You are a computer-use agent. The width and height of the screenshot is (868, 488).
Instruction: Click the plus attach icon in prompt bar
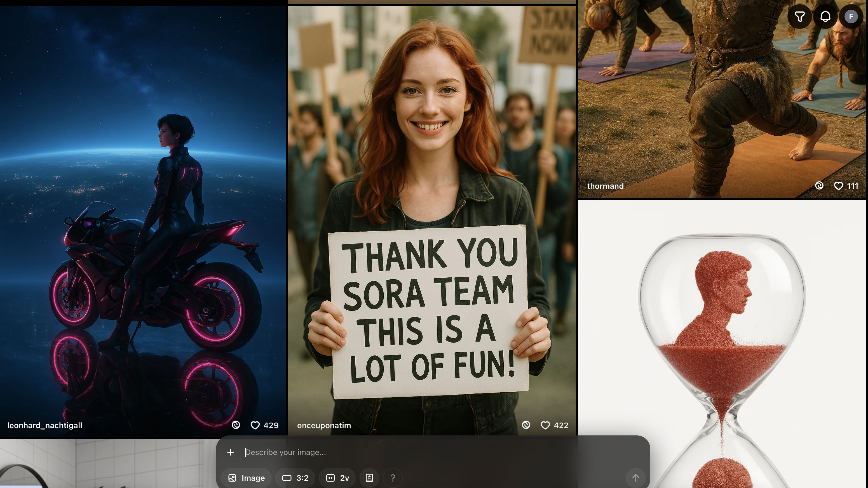click(x=231, y=452)
